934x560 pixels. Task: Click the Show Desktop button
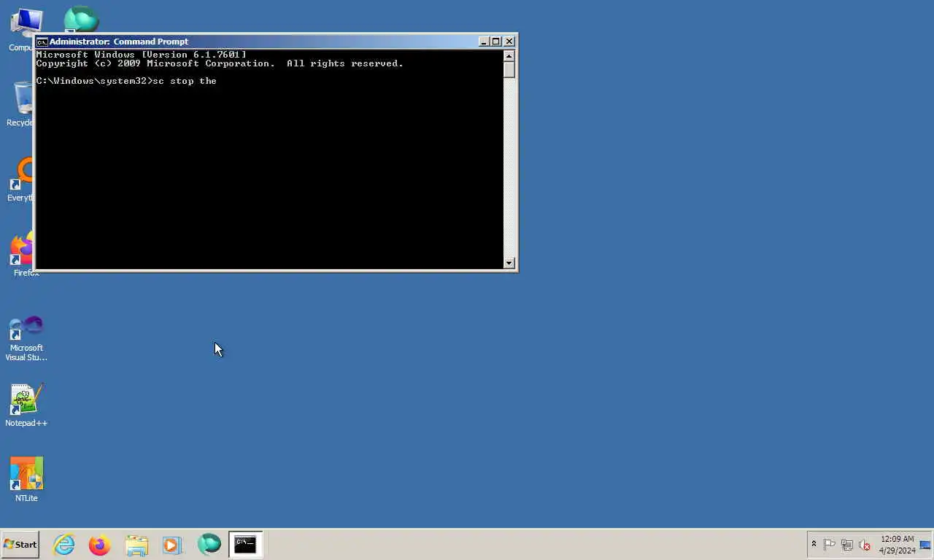[925, 545]
